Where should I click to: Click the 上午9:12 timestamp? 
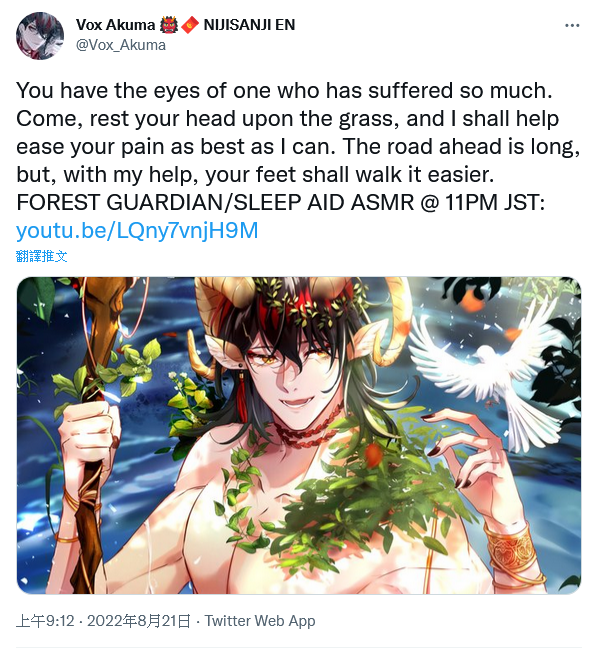pyautogui.click(x=45, y=621)
